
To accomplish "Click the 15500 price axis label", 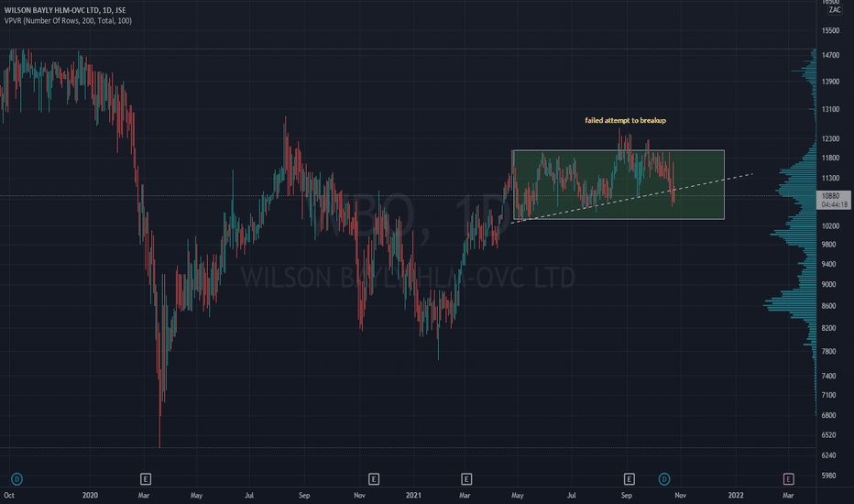I will [830, 30].
